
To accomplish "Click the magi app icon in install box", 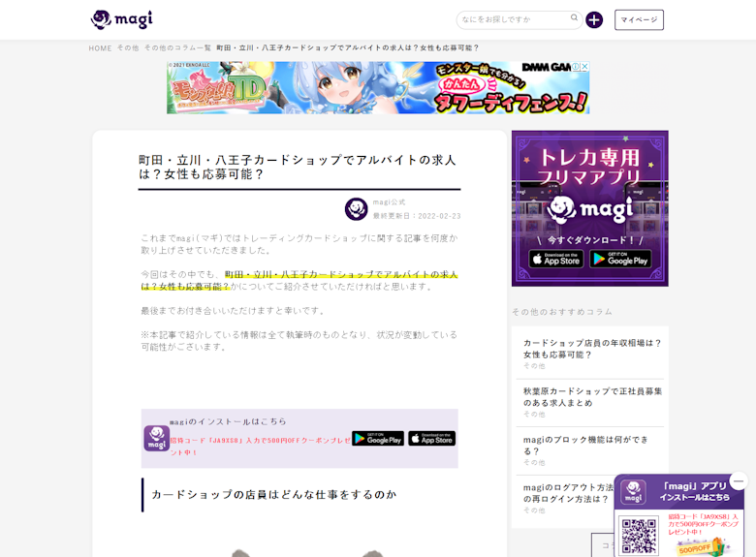I will pyautogui.click(x=156, y=438).
